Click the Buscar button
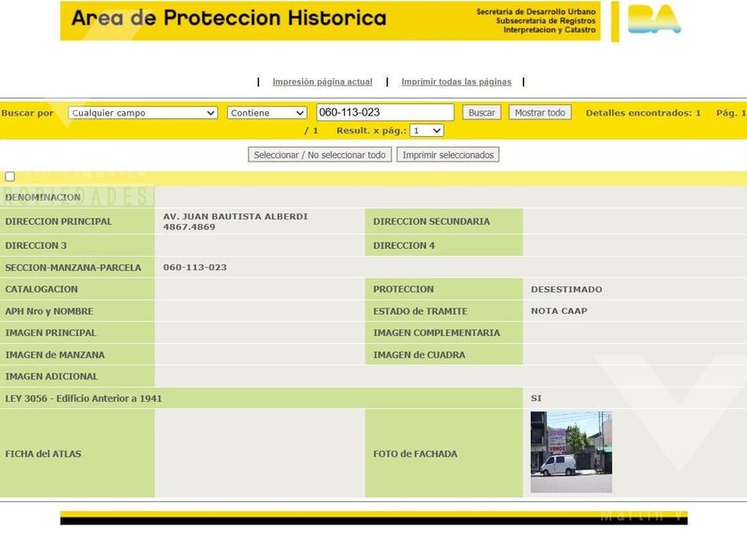The image size is (747, 560). (482, 113)
